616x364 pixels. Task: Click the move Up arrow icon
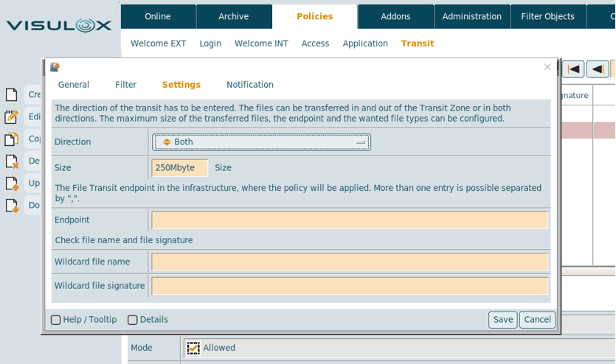(x=12, y=183)
